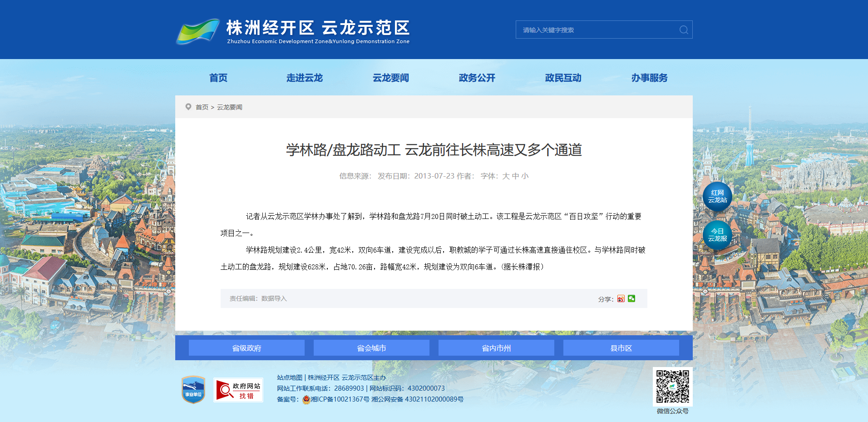
Task: Click the WeChat QR code image
Action: (x=673, y=387)
